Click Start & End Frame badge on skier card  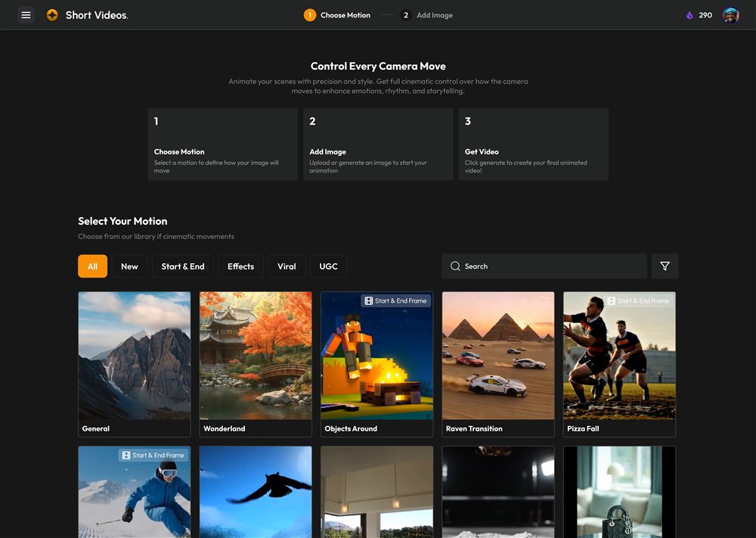point(153,455)
